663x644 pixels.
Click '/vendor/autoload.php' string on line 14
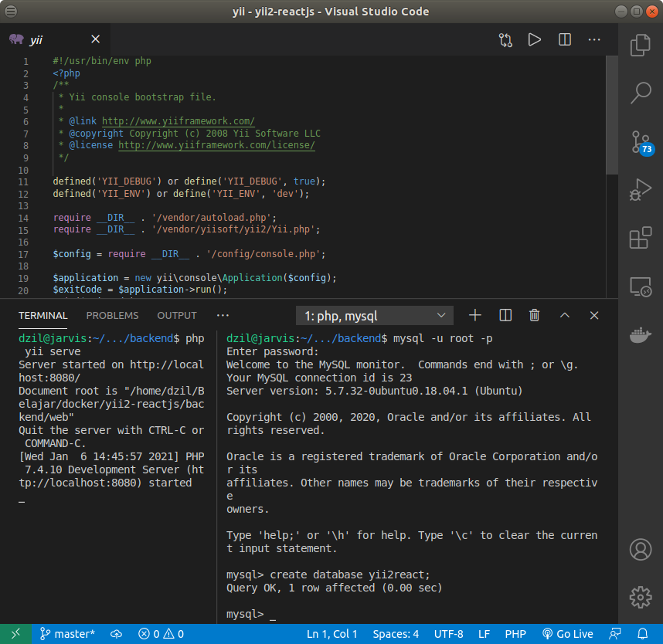(212, 218)
